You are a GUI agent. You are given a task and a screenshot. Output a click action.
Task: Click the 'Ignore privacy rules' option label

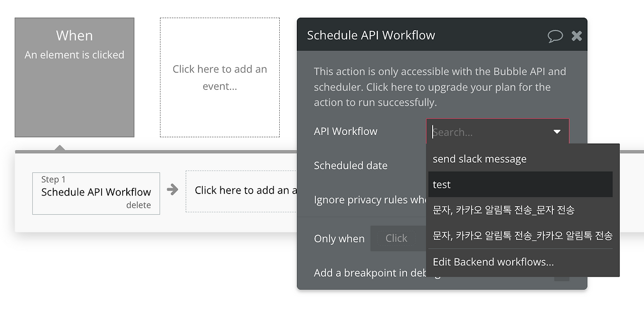click(x=370, y=200)
